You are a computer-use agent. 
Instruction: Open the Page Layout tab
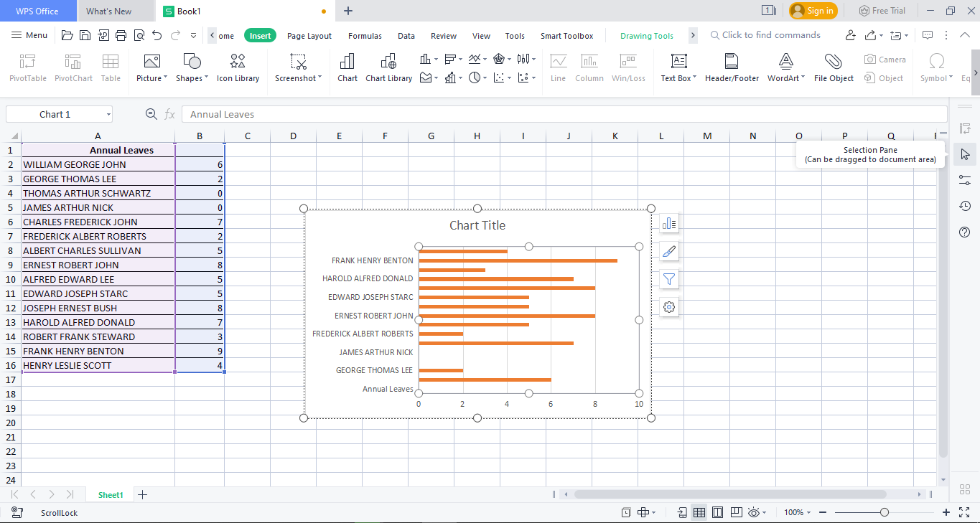pos(309,35)
